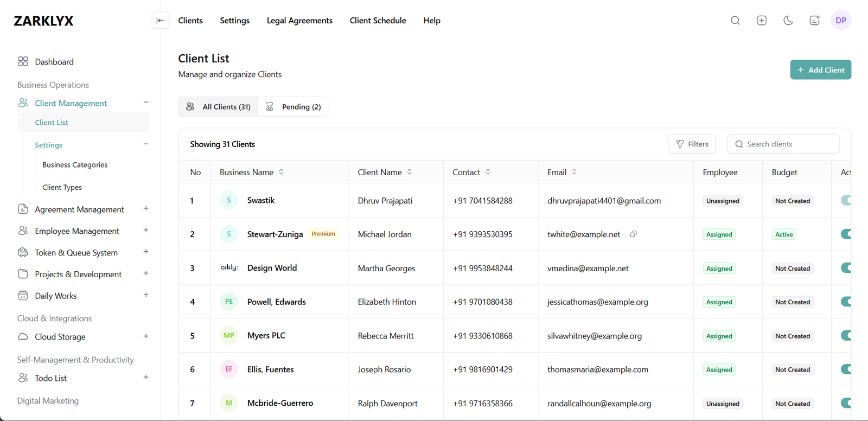Toggle the active switch for Stewart-Zuniga
Viewport: 868px width, 421px height.
pyautogui.click(x=846, y=234)
